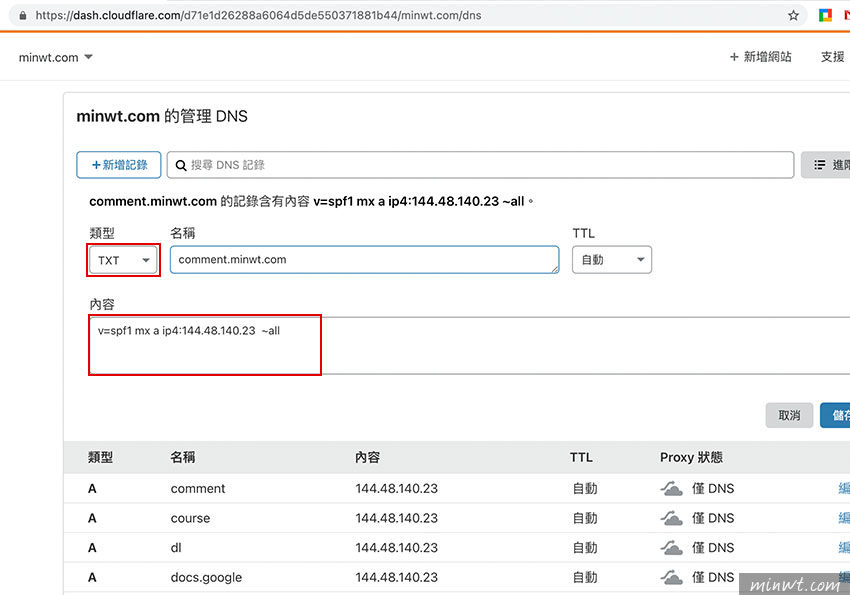Click the 自動 TTL cell in course row

585,519
